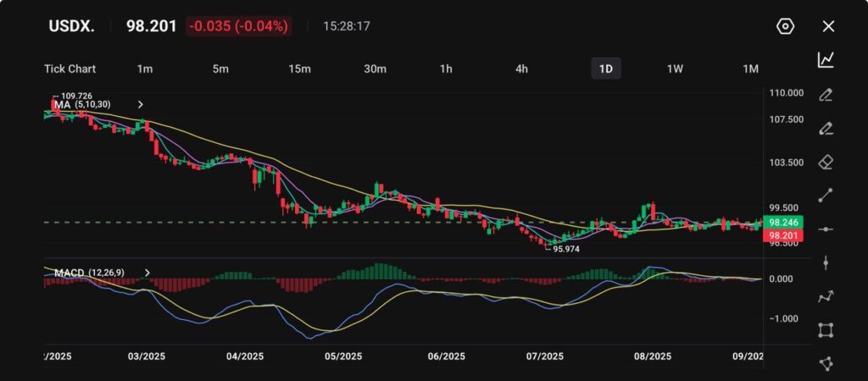The width and height of the screenshot is (868, 381).
Task: Select the rectangle shape tool
Action: [826, 330]
